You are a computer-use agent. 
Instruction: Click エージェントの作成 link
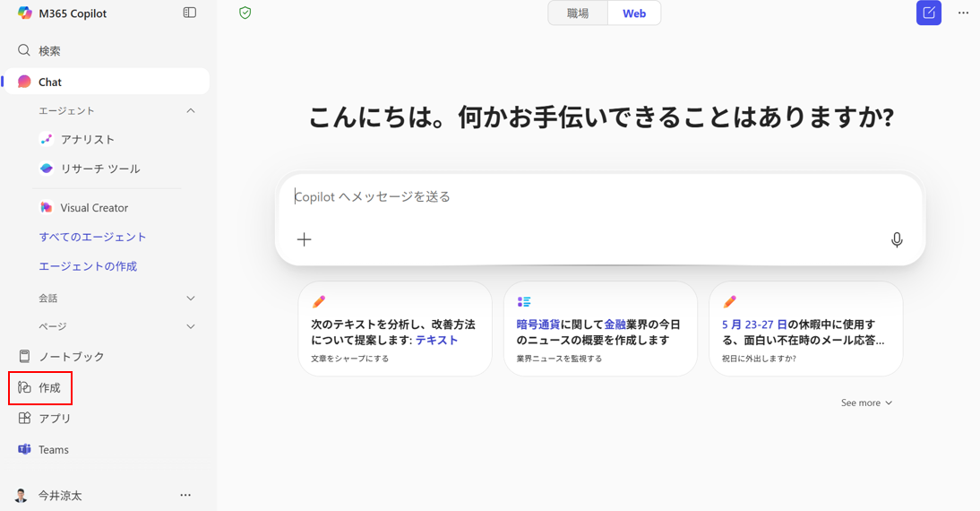[x=88, y=266]
